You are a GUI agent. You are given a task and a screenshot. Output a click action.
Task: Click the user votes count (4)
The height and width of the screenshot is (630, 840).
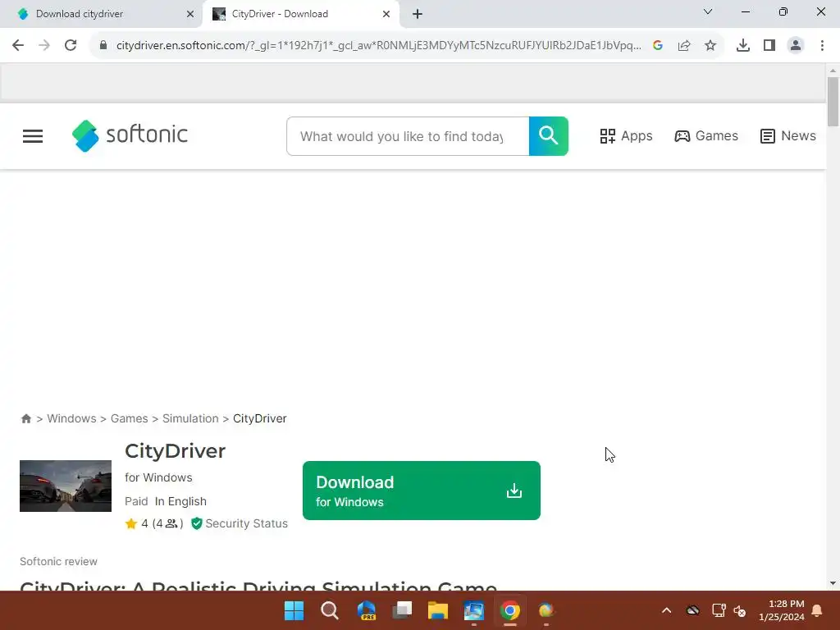click(x=167, y=523)
